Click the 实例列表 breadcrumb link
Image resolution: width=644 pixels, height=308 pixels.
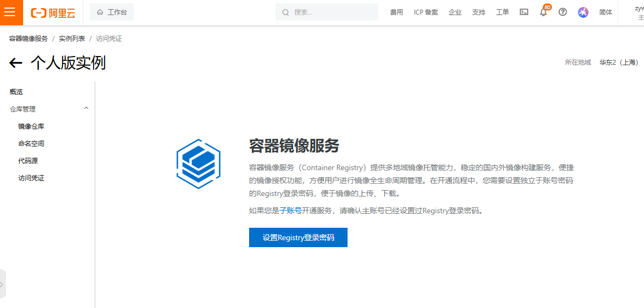coord(72,39)
